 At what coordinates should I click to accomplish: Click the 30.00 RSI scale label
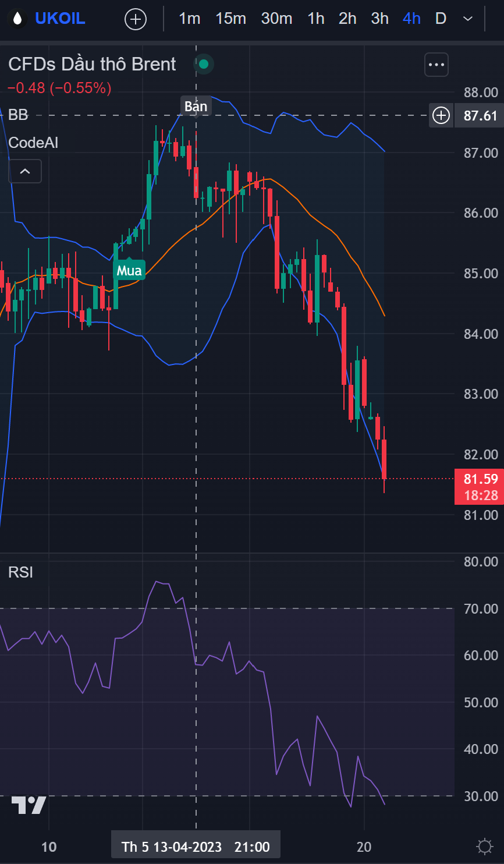tap(481, 796)
